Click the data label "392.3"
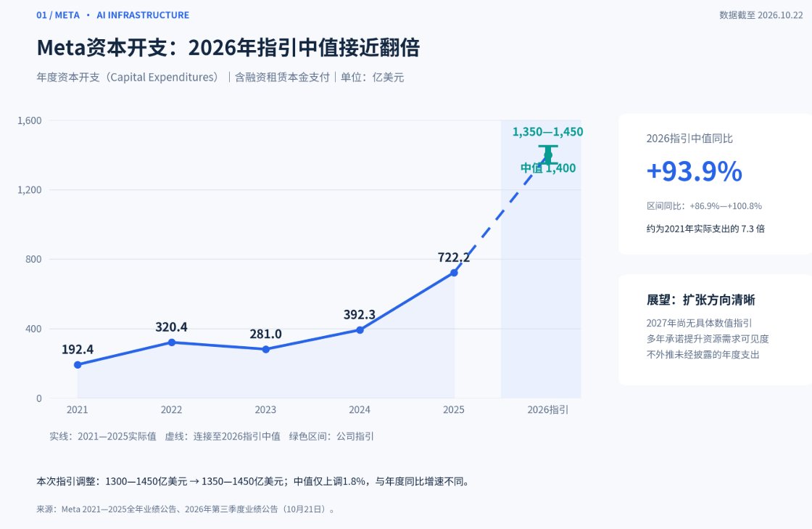The image size is (812, 529). click(360, 314)
